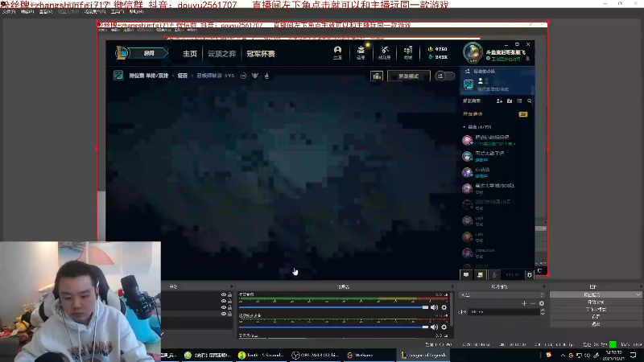
Task: Switch to 主页 tab in League client
Action: pyautogui.click(x=190, y=54)
